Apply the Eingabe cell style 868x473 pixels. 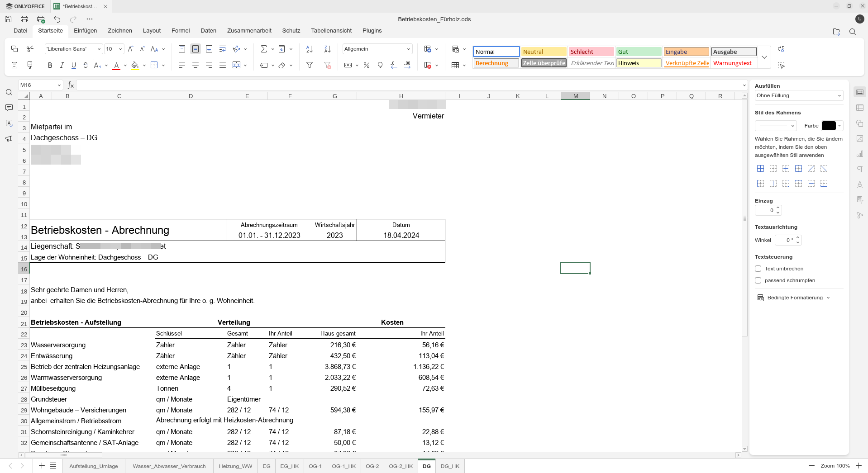click(686, 52)
